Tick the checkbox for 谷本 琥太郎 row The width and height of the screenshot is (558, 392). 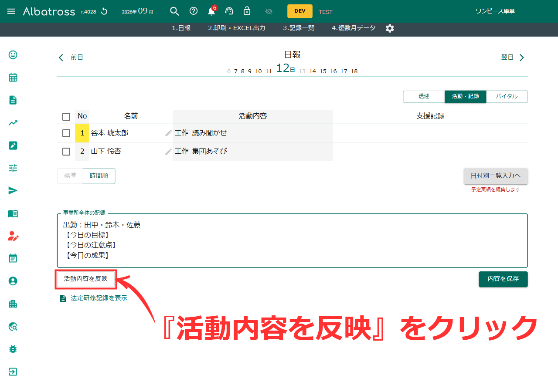pyautogui.click(x=66, y=133)
